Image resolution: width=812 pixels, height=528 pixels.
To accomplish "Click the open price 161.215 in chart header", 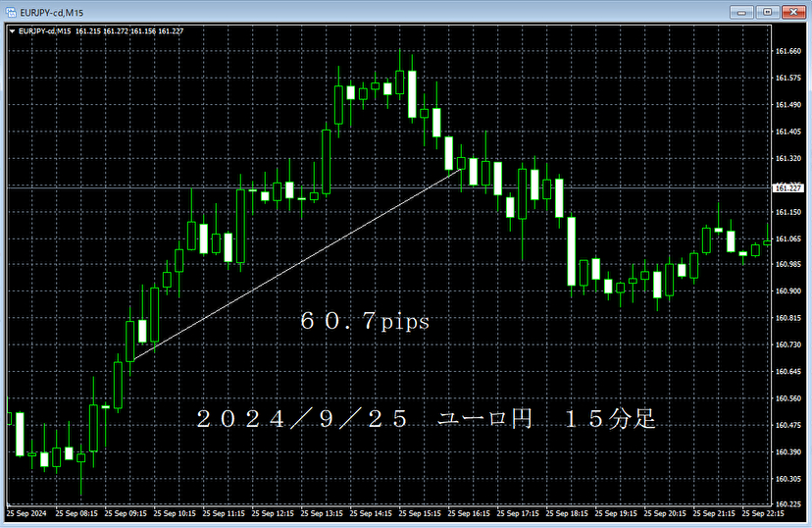I will 88,31.
